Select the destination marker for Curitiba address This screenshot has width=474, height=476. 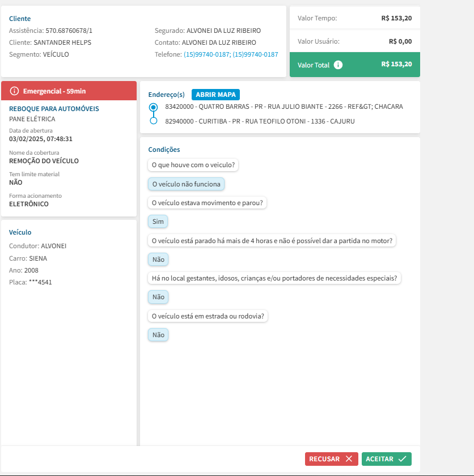tap(153, 121)
